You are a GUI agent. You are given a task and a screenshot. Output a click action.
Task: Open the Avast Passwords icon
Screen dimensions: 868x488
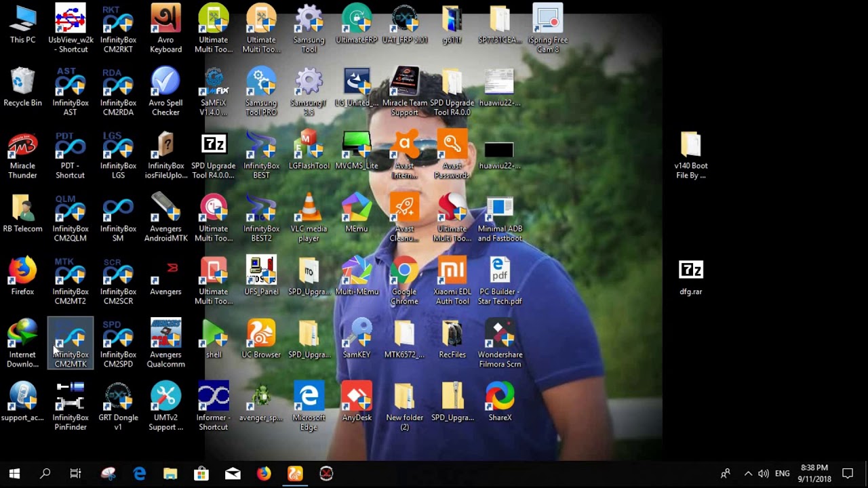[452, 155]
